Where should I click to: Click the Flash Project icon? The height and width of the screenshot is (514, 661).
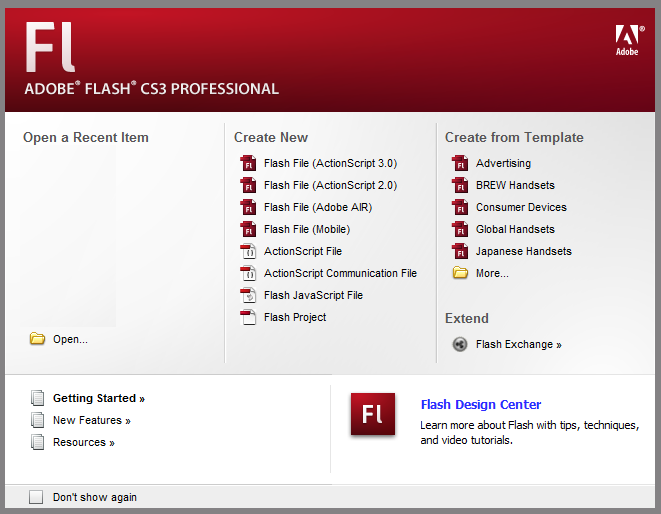pyautogui.click(x=248, y=317)
